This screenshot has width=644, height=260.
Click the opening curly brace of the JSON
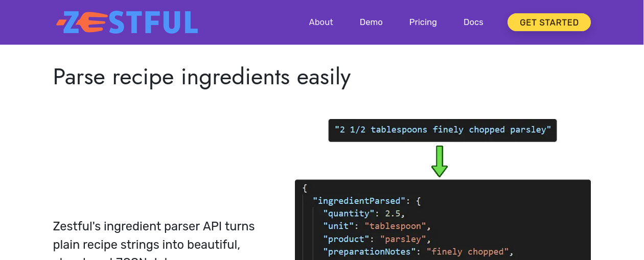pos(305,188)
